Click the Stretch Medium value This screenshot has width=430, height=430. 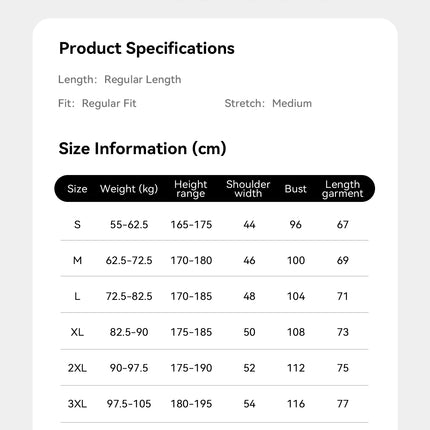[292, 103]
